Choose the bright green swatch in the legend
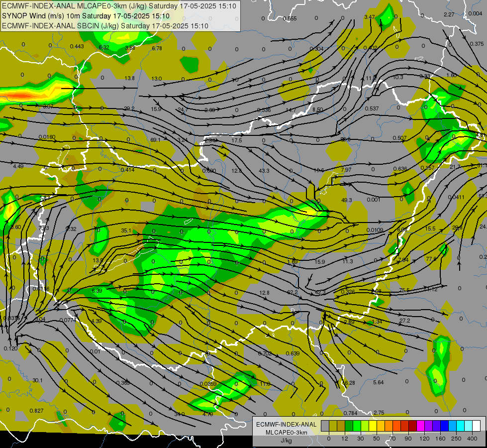 tap(357, 426)
